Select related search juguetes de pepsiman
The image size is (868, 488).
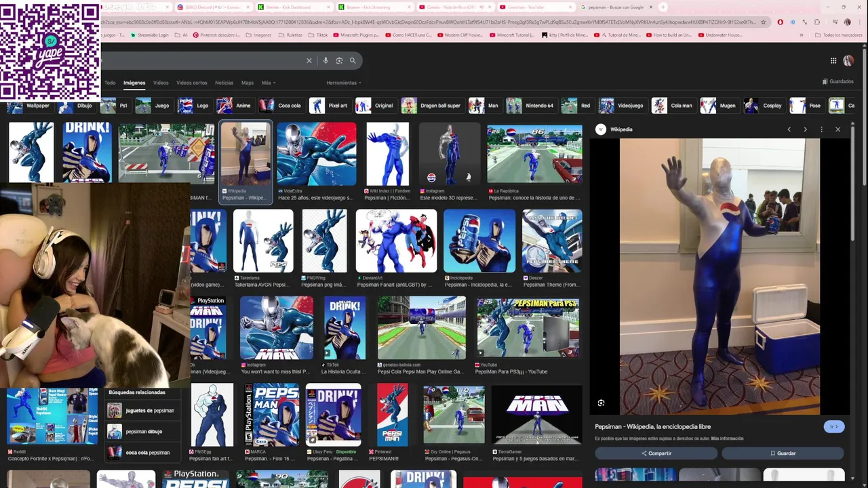141,411
